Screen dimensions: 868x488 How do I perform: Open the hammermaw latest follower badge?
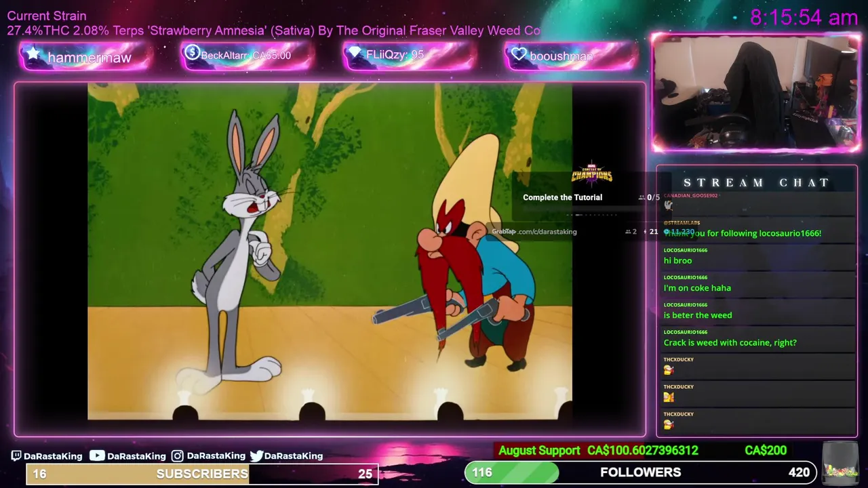(85, 56)
